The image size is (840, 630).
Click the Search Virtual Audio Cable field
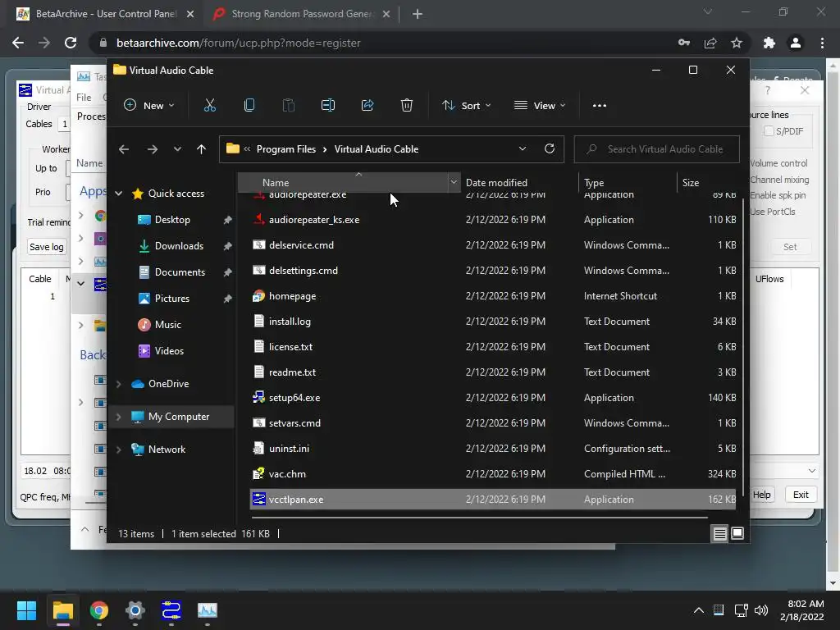pyautogui.click(x=657, y=149)
